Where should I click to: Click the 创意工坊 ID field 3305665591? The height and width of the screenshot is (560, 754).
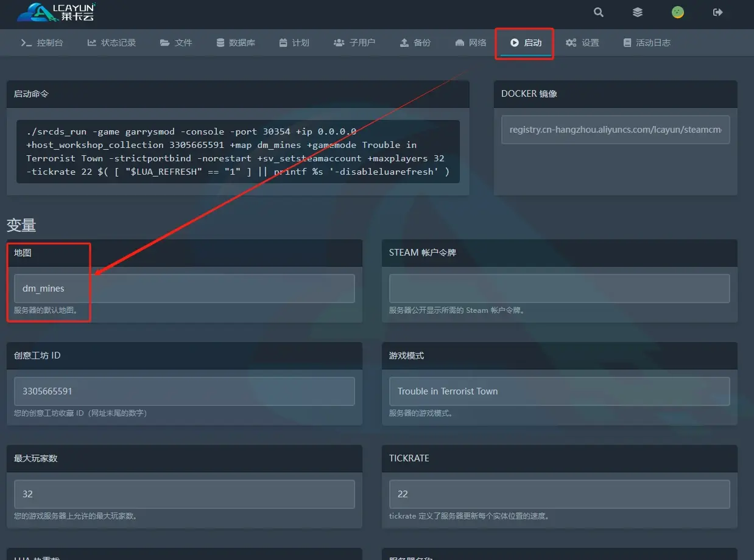click(184, 391)
